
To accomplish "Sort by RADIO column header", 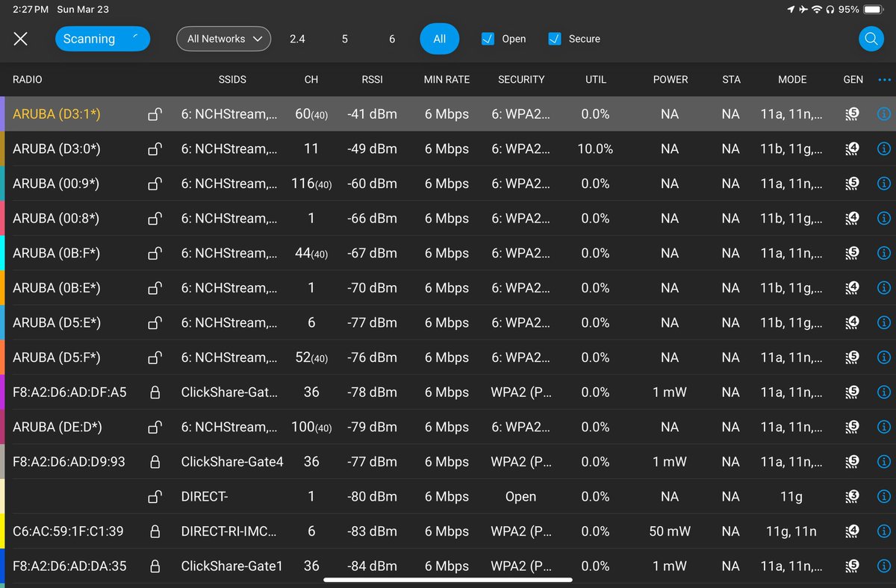I will (28, 79).
